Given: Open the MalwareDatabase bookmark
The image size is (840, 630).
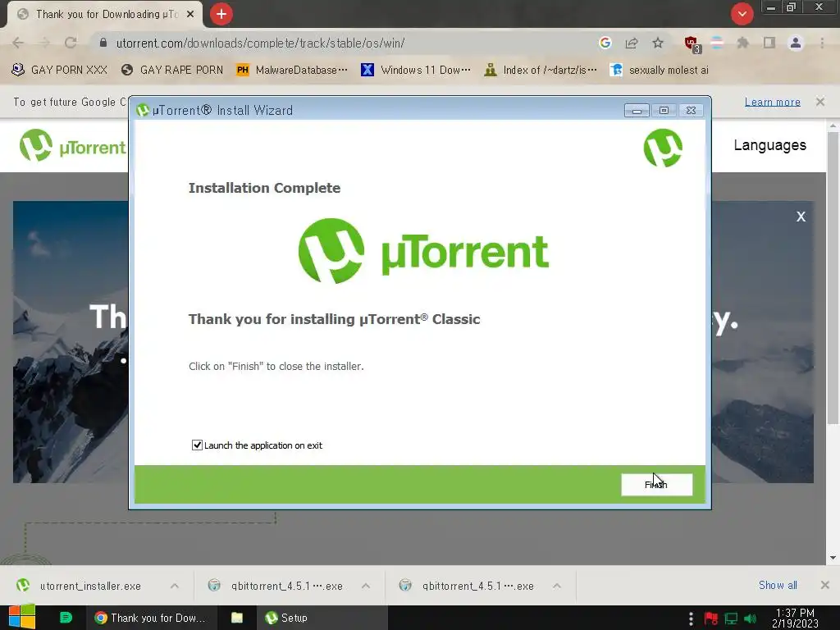Looking at the screenshot, I should click(292, 71).
